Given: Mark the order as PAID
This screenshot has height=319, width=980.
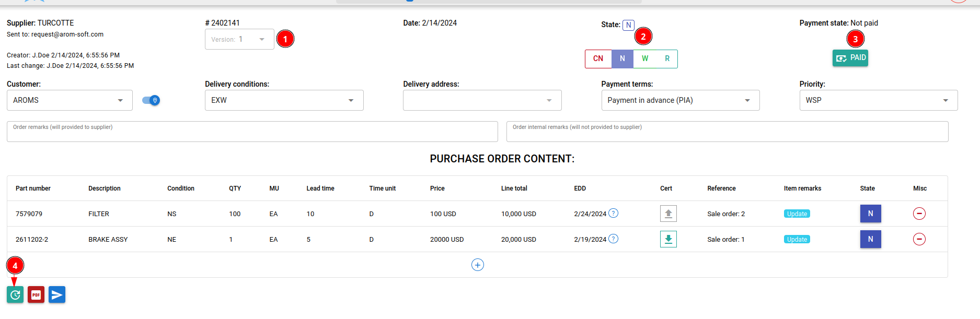Looking at the screenshot, I should click(x=850, y=58).
